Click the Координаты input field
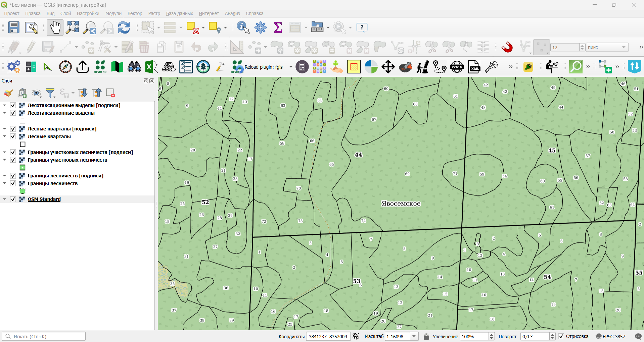 (x=328, y=336)
